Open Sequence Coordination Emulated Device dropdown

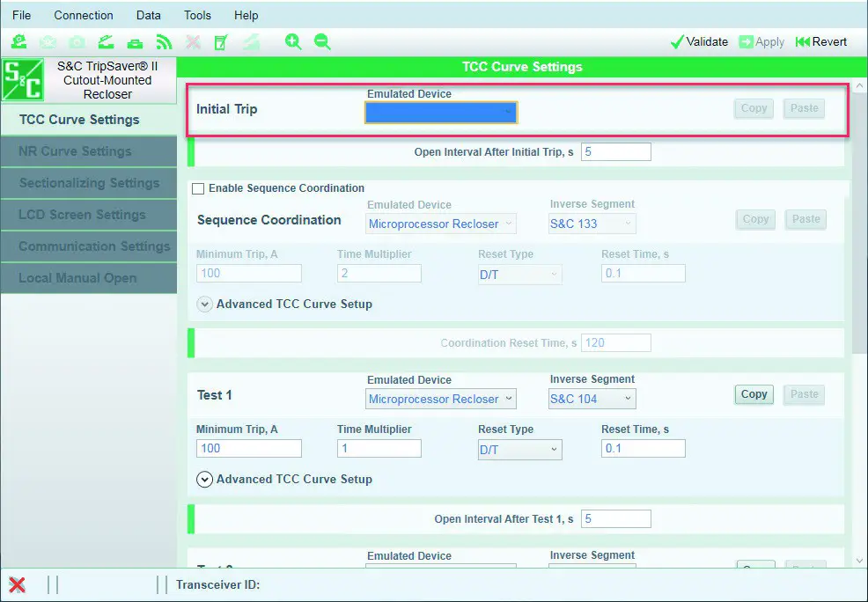441,224
